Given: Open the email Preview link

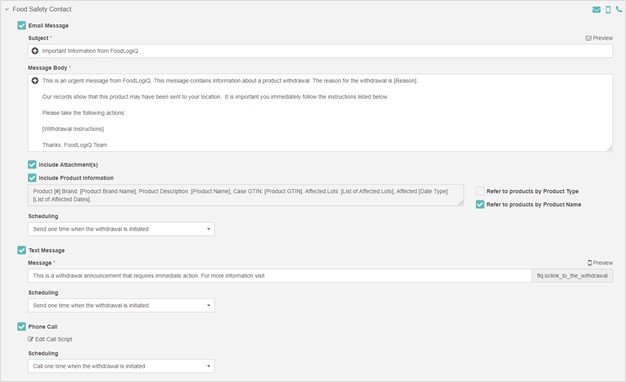Looking at the screenshot, I should pyautogui.click(x=599, y=38).
